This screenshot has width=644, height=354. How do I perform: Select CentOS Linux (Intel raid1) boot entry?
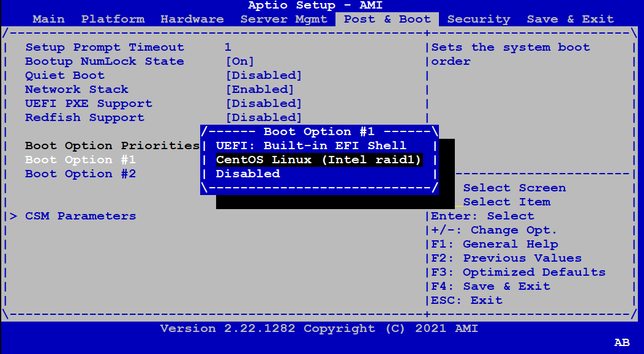[319, 160]
